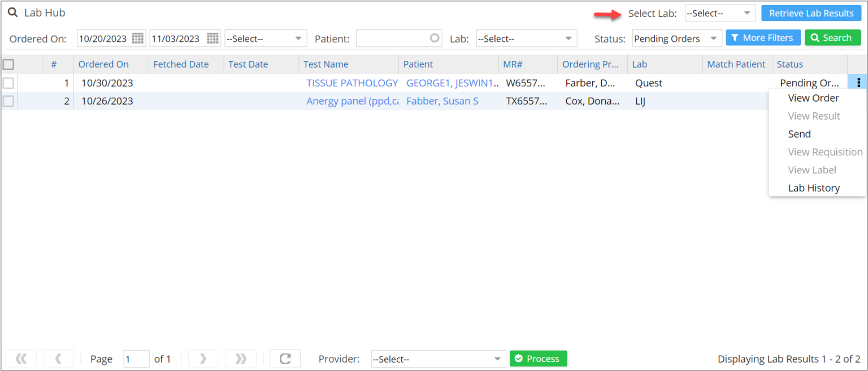868x371 pixels.
Task: Open the Provider dropdown at the bottom
Action: [438, 359]
